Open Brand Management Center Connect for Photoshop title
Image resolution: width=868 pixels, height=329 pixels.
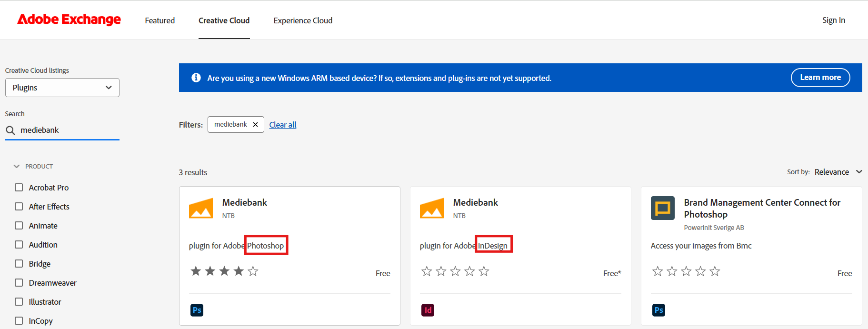[762, 209]
